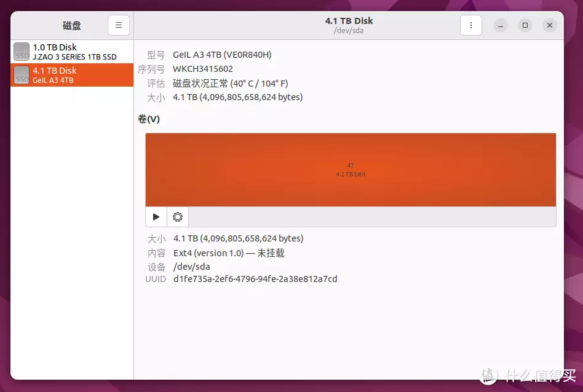Click the SSD icon of 1.0 TB Disk
This screenshot has width=583, height=392.
(22, 52)
